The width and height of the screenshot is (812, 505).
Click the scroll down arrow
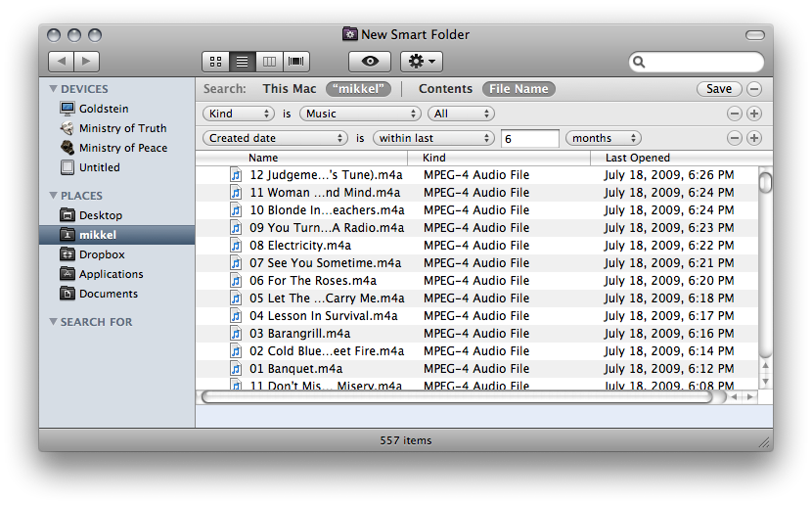(765, 382)
